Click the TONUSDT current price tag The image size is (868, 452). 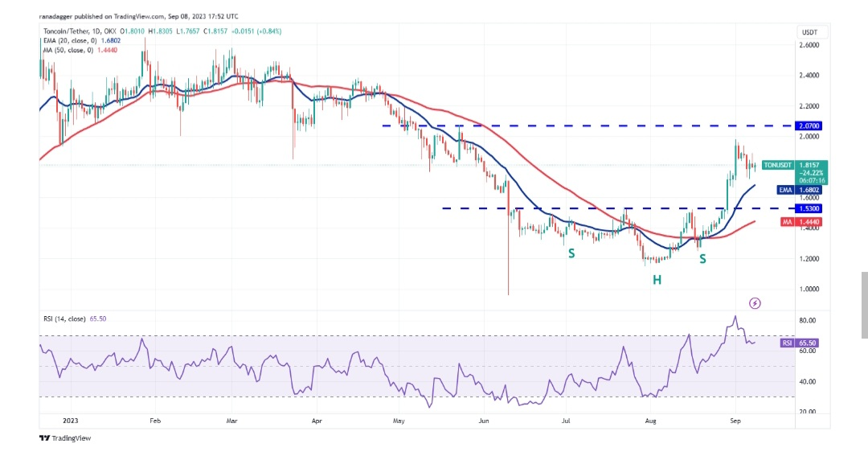[795, 172]
